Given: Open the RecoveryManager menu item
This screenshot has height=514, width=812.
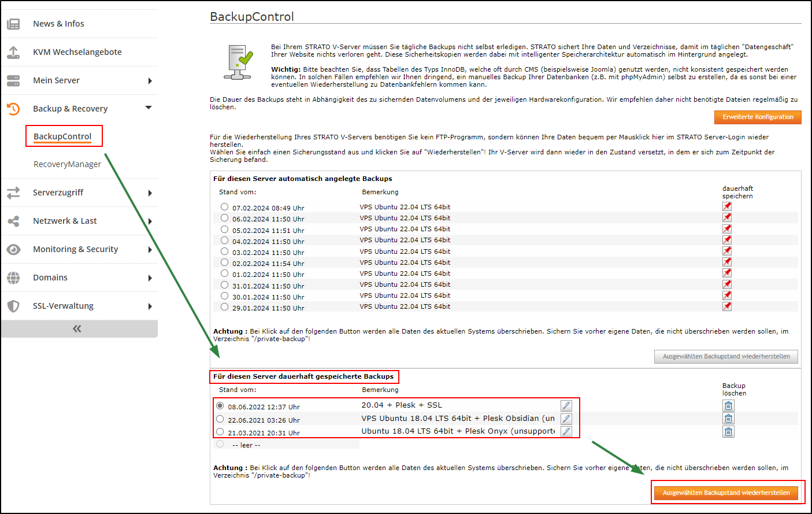Looking at the screenshot, I should 67,164.
